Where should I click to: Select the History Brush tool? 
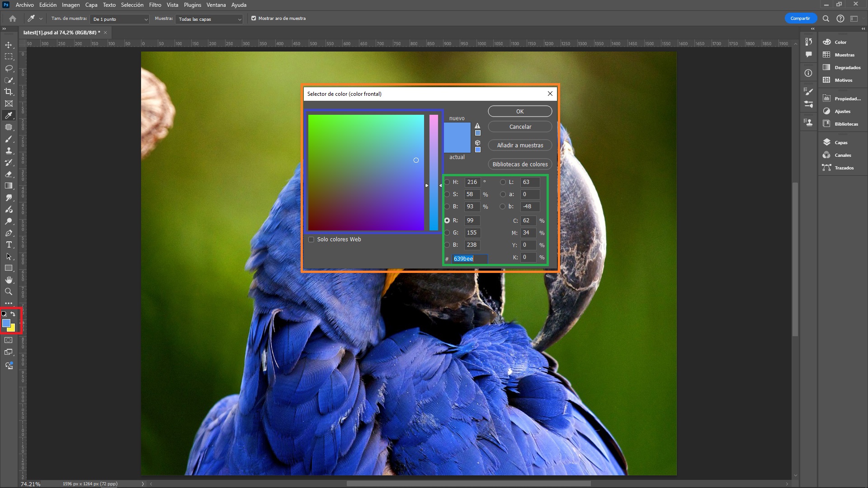click(x=9, y=163)
